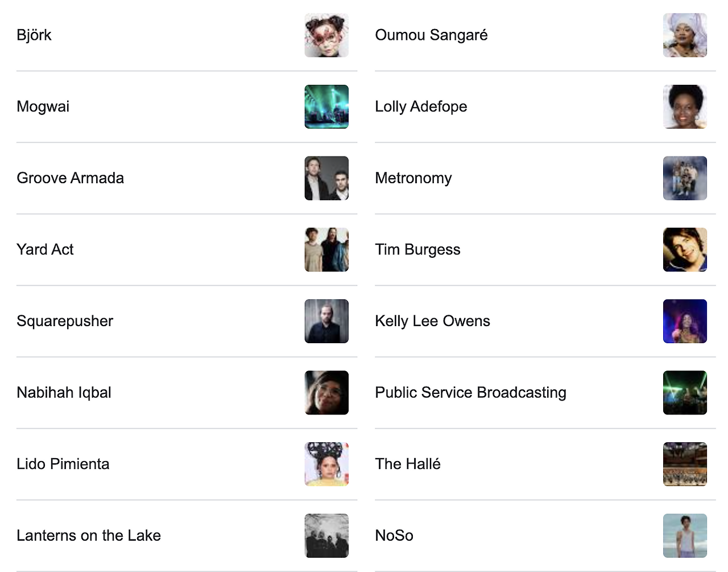Click the Björk portrait thumbnail
Image resolution: width=728 pixels, height=572 pixels.
pyautogui.click(x=326, y=35)
